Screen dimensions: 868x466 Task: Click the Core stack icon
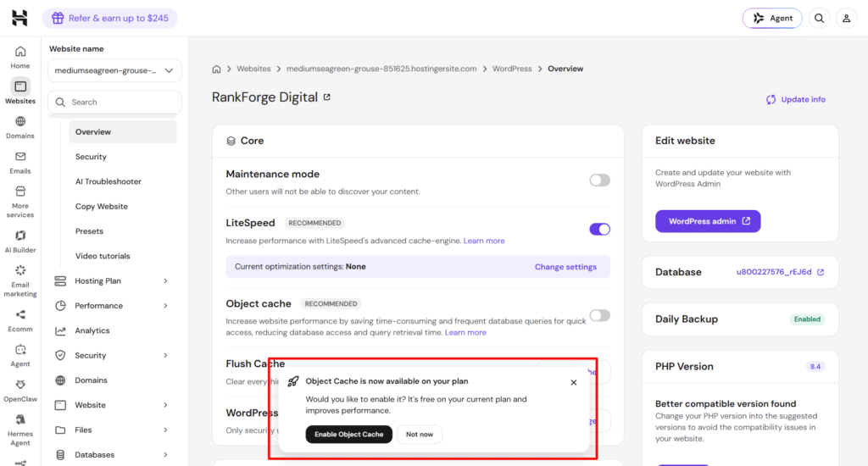click(x=231, y=141)
